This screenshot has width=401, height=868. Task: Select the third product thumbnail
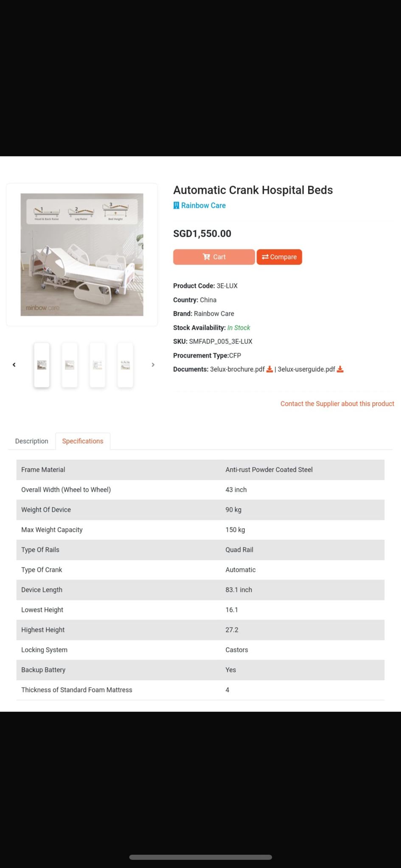coord(98,365)
